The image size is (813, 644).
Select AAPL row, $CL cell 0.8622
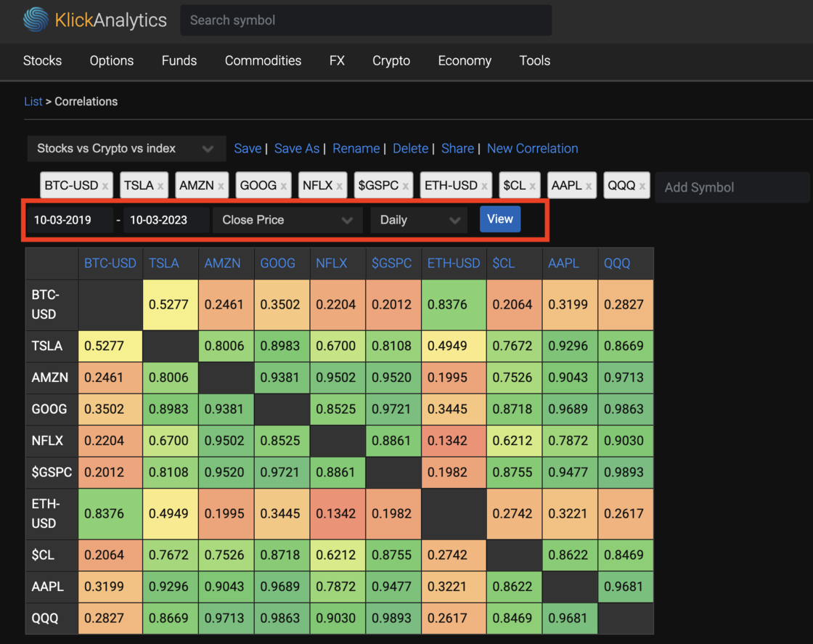[515, 587]
